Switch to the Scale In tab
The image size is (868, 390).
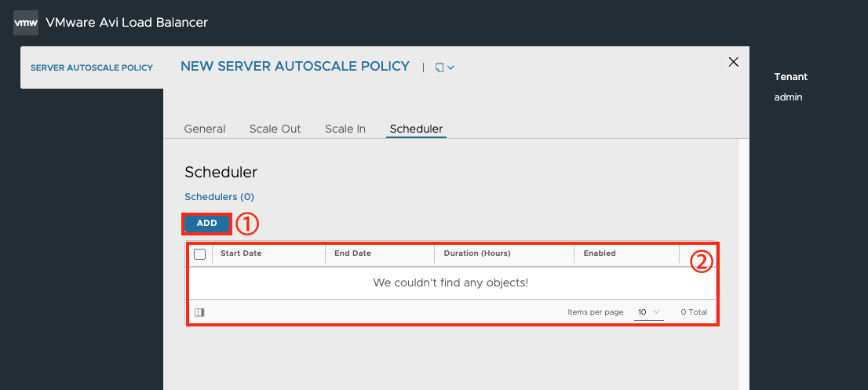pos(345,129)
